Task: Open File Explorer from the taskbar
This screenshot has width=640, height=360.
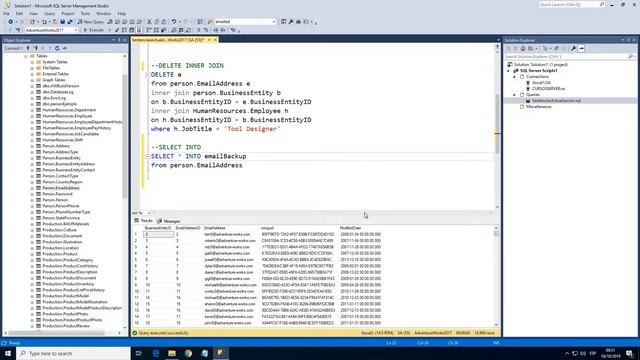Action: coord(172,353)
